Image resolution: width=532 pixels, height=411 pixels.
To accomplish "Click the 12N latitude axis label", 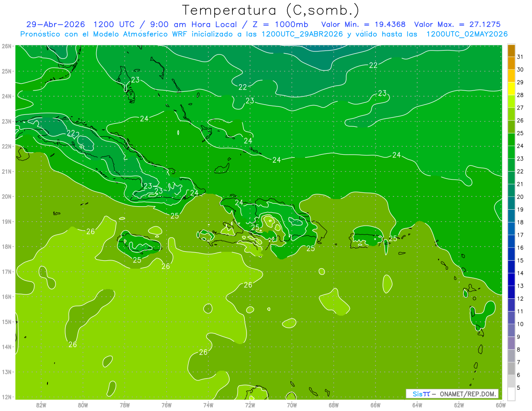I will 7,397.
